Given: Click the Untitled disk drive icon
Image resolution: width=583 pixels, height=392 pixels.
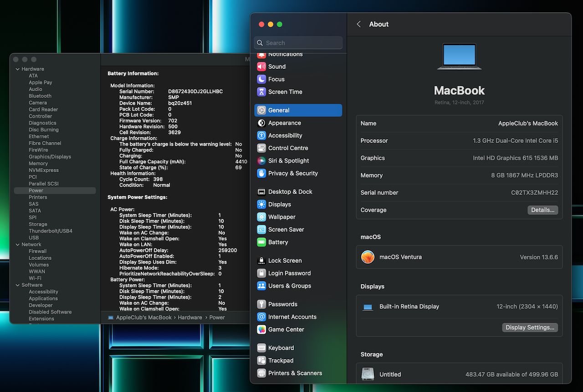Looking at the screenshot, I should (368, 374).
